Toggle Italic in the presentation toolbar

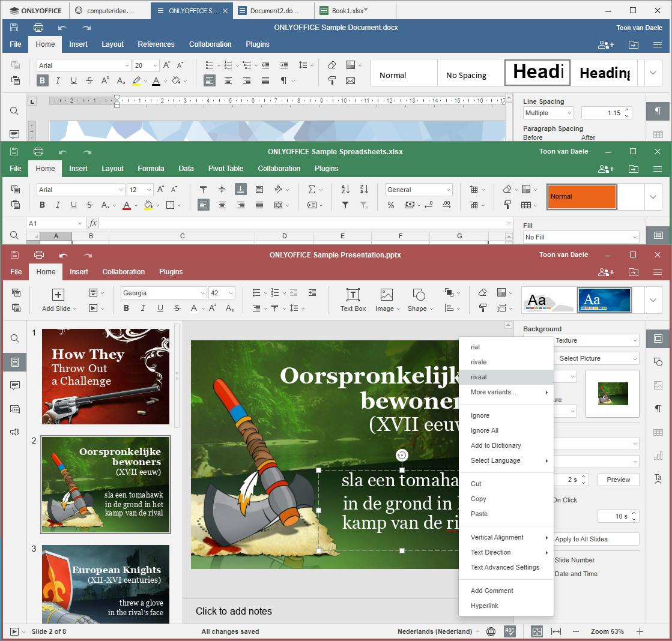143,308
